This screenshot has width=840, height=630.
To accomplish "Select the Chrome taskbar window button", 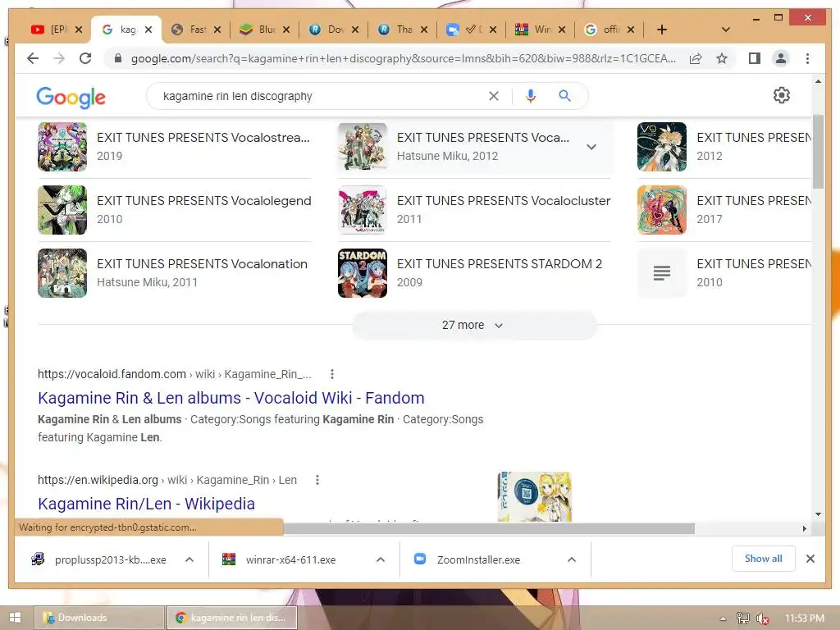I will click(x=232, y=618).
